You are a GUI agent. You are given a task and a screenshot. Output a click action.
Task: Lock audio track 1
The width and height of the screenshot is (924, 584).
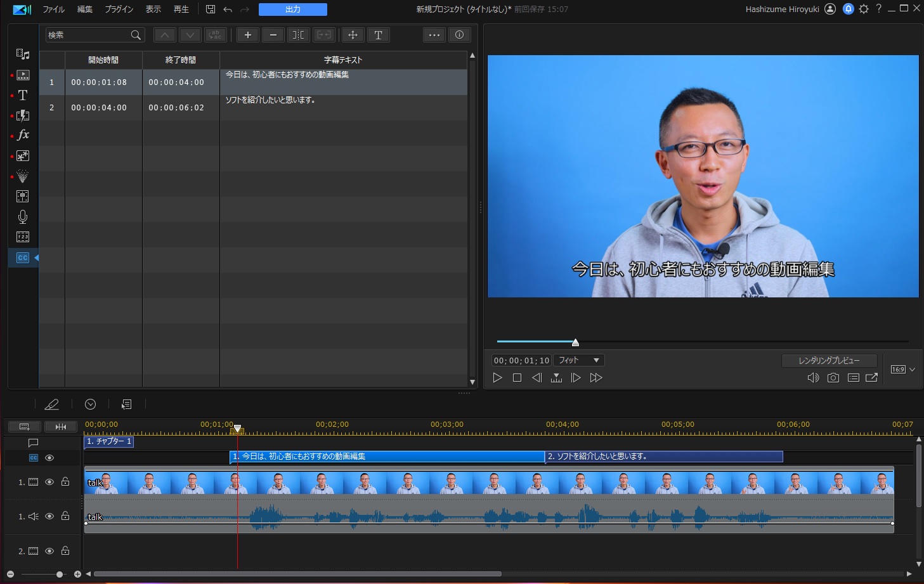pos(65,516)
